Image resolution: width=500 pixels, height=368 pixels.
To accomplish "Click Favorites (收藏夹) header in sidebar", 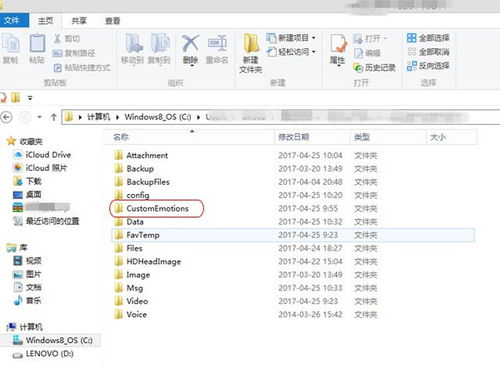I will tap(25, 141).
